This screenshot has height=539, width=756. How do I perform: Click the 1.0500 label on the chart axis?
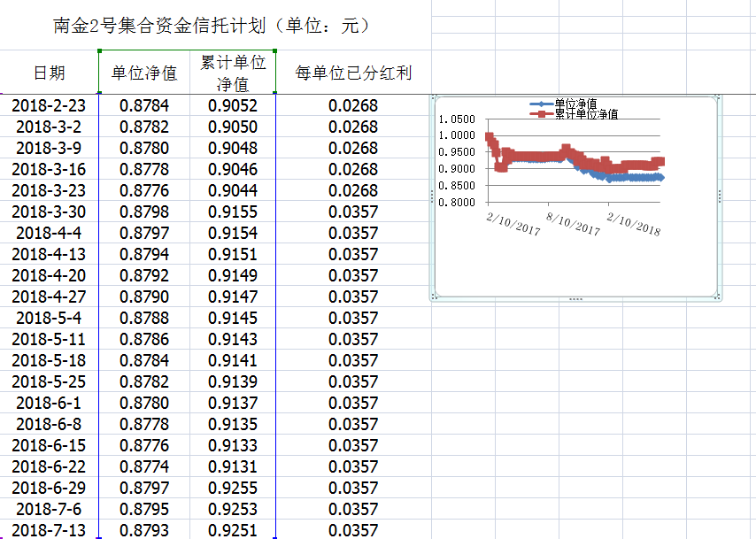[x=457, y=119]
